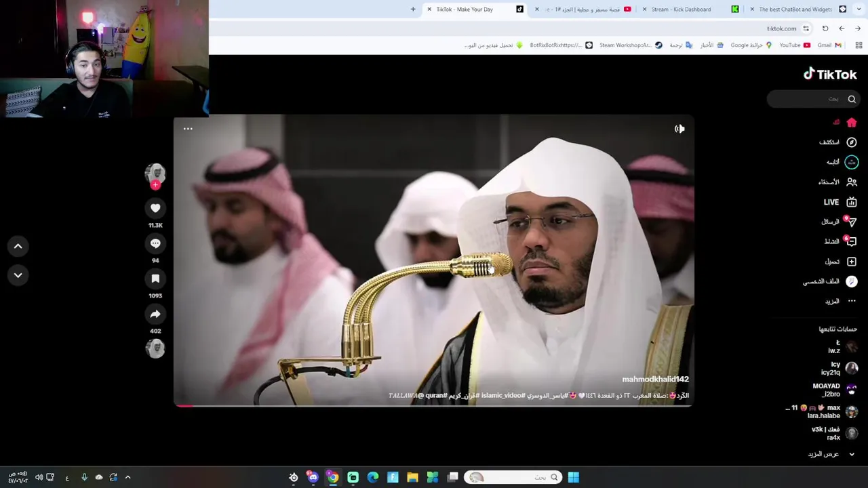Open Explore (استكشف) in the sidebar
The image size is (868, 488).
click(x=838, y=142)
